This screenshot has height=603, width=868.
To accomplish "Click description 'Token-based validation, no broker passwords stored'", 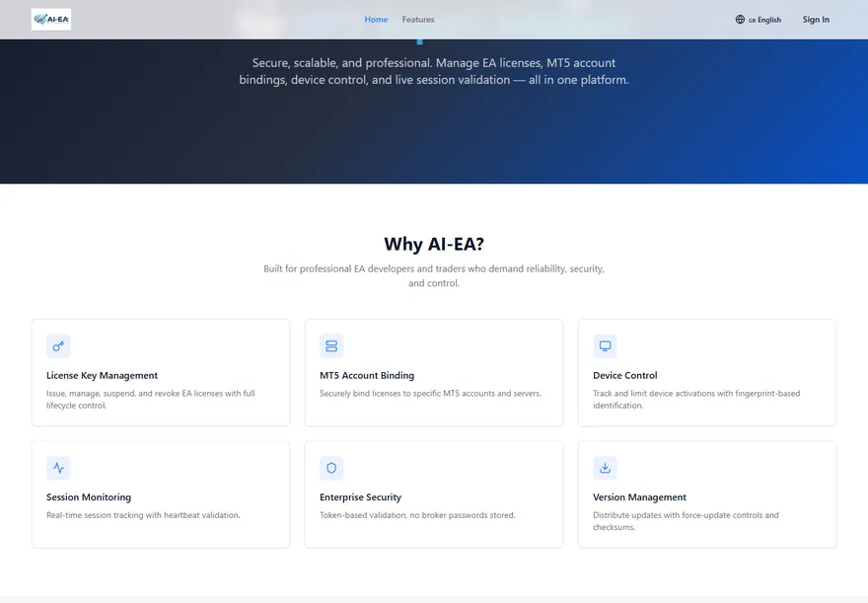I will click(x=417, y=515).
